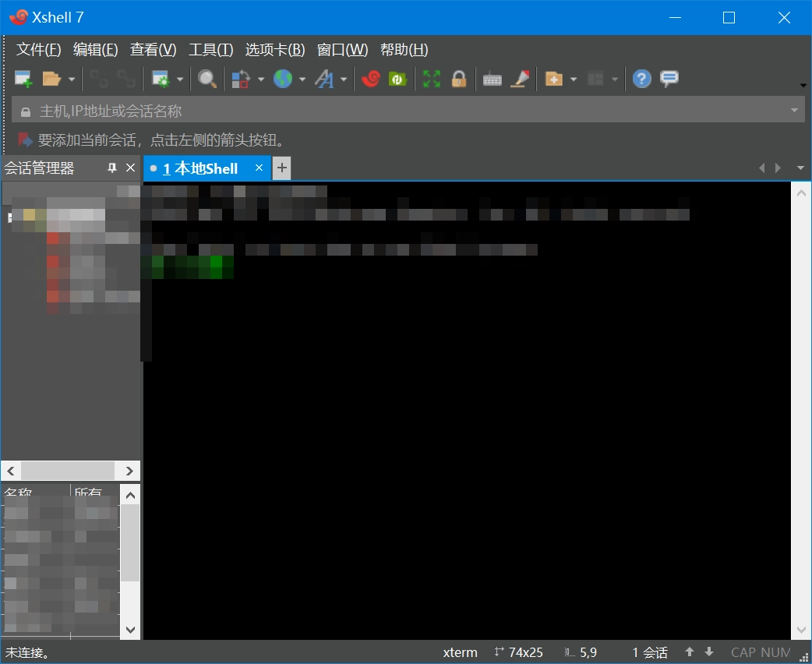Click the 名称 column header
The image size is (812, 664).
19,492
